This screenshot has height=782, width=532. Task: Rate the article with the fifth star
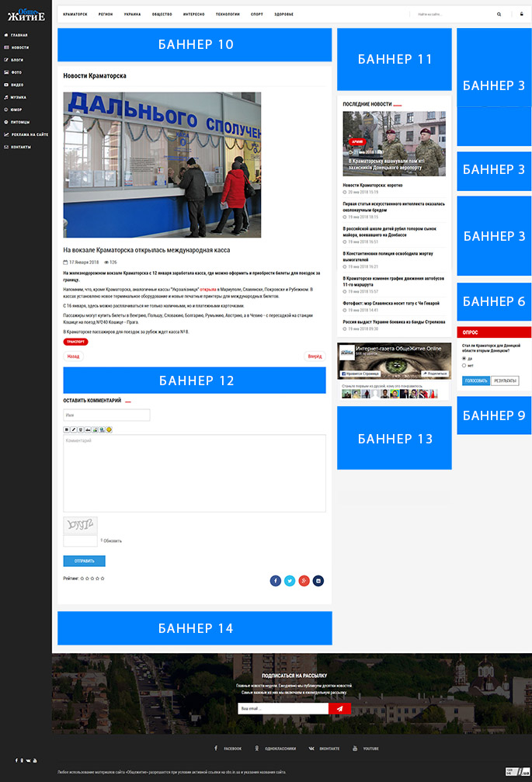(x=103, y=579)
